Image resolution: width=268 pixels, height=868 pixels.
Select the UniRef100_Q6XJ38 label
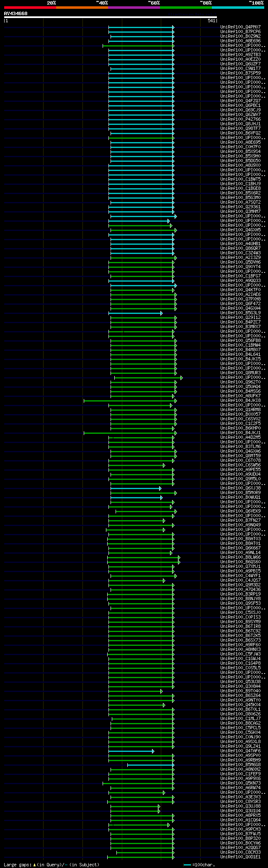(240, 488)
